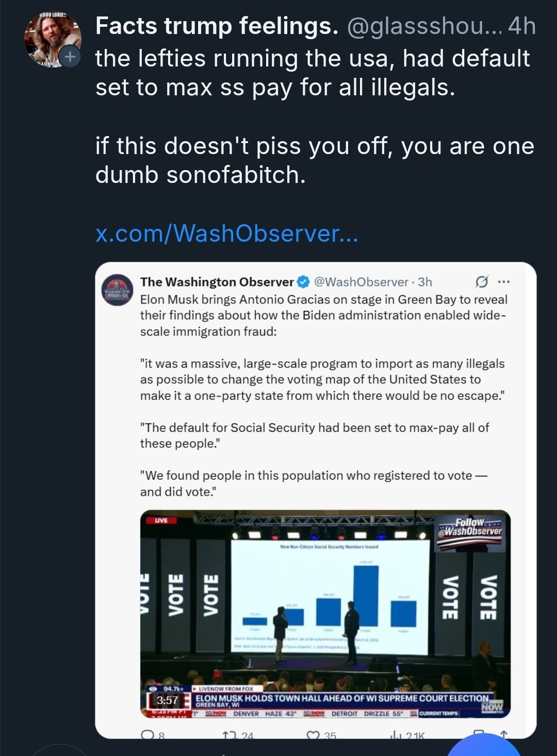Image resolution: width=557 pixels, height=756 pixels.
Task: Open the x.com/WashObserver link
Action: tap(226, 233)
